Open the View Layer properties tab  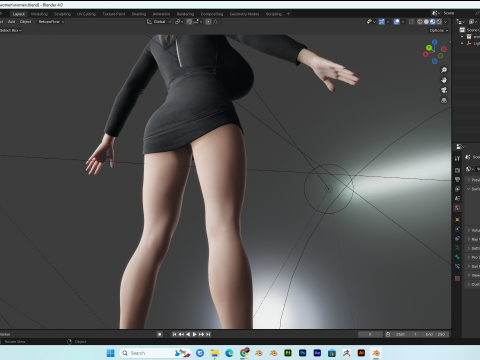(457, 189)
